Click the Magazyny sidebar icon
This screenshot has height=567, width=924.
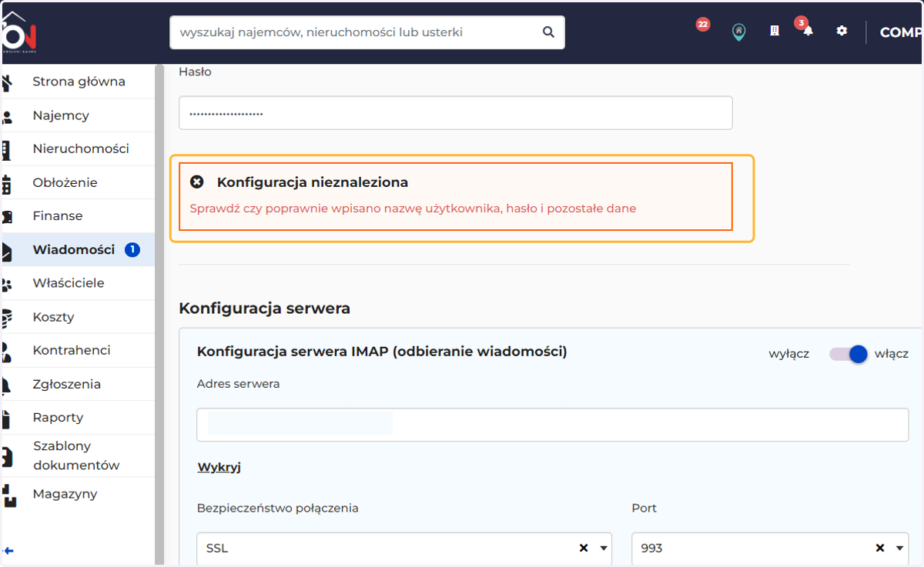pos(8,495)
